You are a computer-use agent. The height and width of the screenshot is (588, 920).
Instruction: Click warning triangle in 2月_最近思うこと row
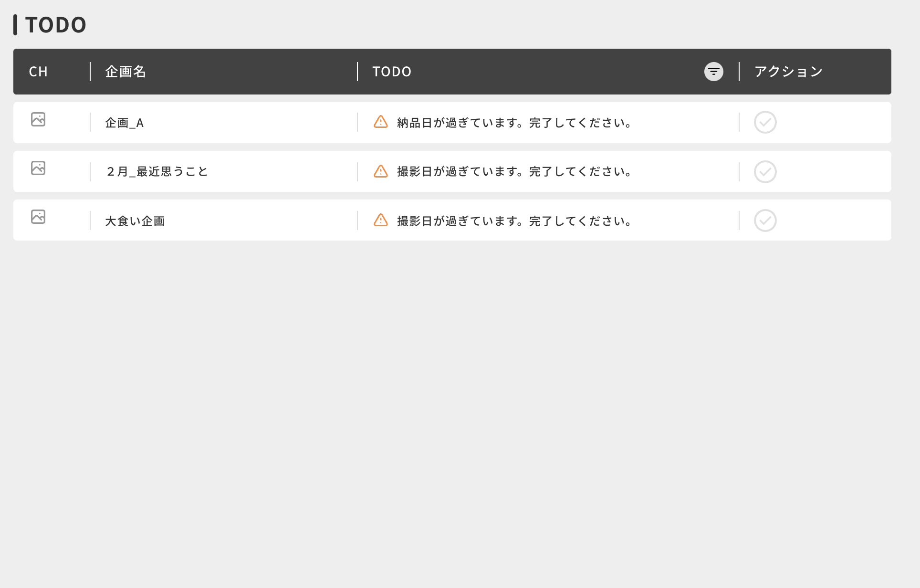point(380,171)
